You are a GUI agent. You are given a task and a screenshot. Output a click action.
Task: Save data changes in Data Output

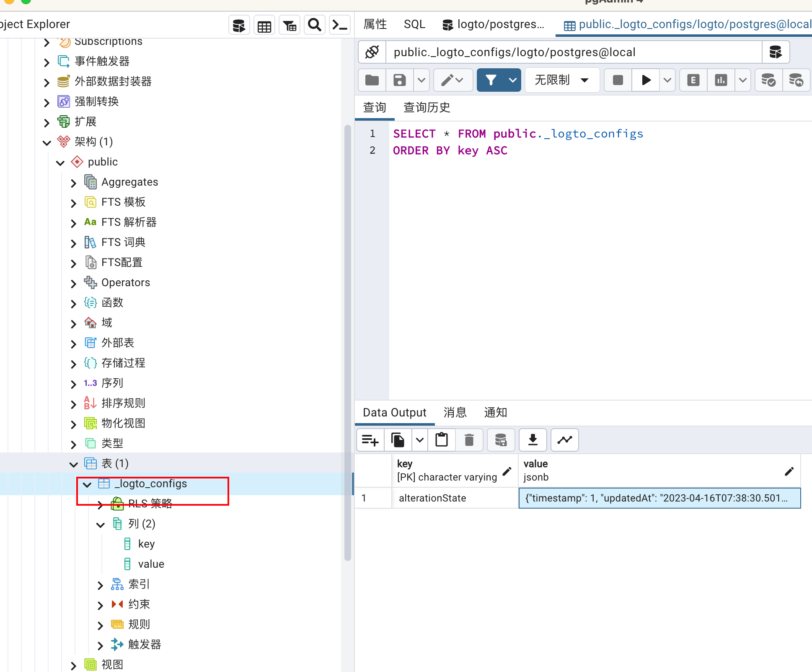[501, 440]
